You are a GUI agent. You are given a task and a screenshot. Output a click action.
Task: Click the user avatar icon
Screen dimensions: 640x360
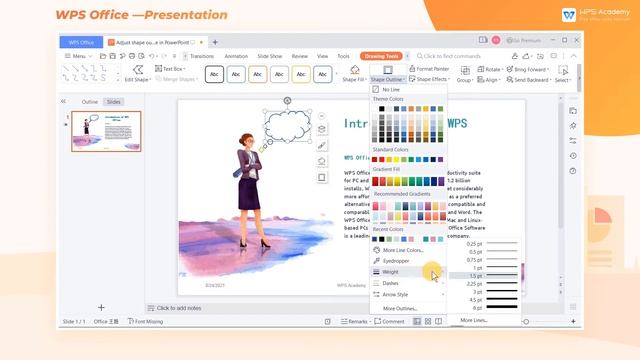(496, 40)
